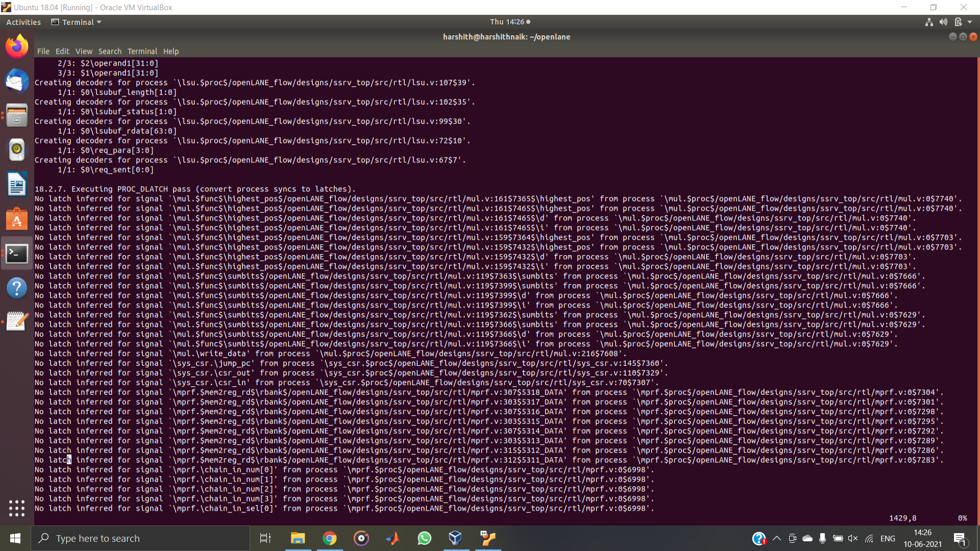The height and width of the screenshot is (551, 980).
Task: Unmute the speaker in the system tray
Action: 853,538
